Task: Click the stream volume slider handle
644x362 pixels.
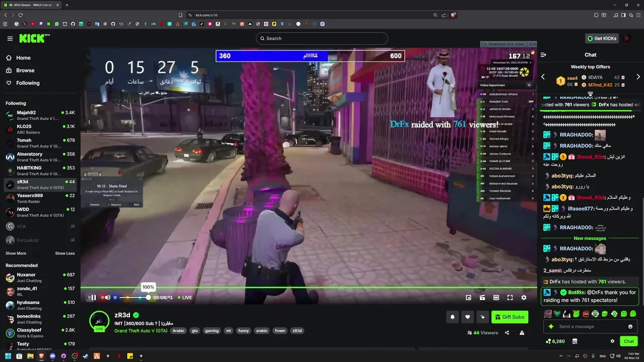Action: 148,298
